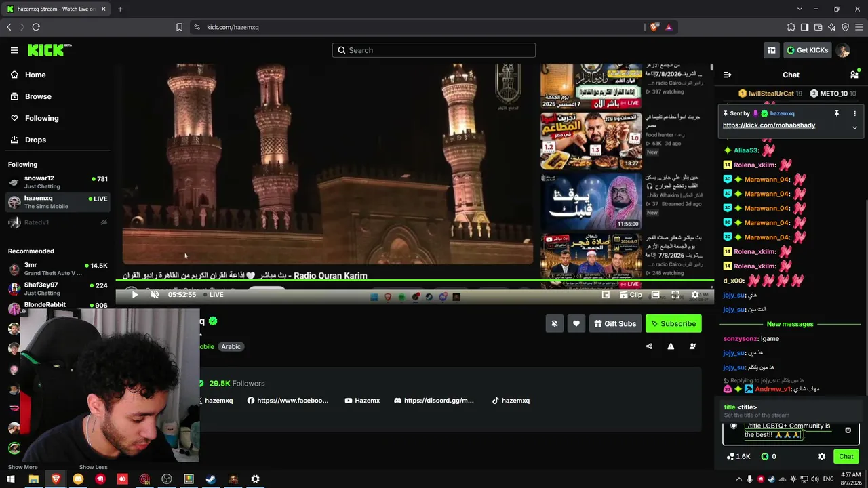Open Windows Start menu
The height and width of the screenshot is (488, 868).
click(11, 479)
